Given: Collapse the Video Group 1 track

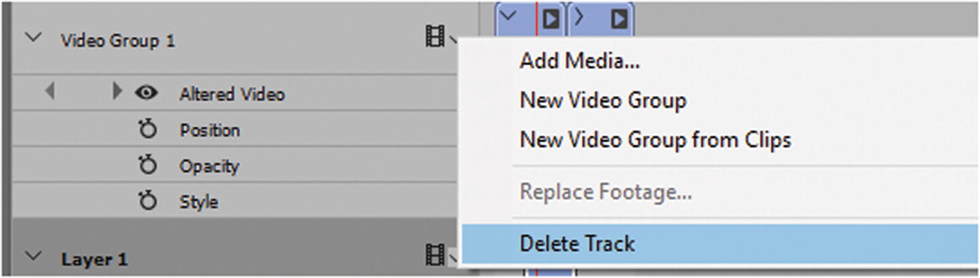Looking at the screenshot, I should (x=33, y=38).
